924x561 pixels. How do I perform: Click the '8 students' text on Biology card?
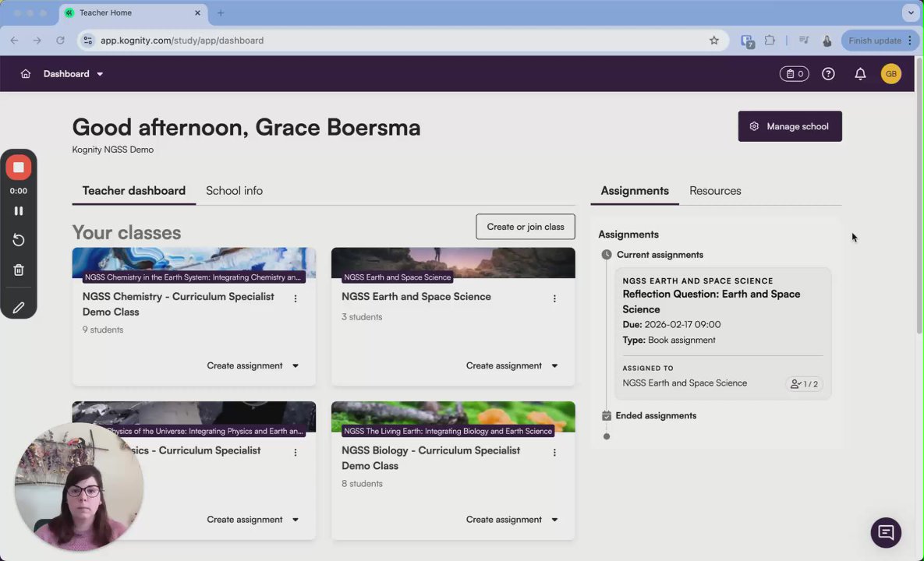click(362, 484)
